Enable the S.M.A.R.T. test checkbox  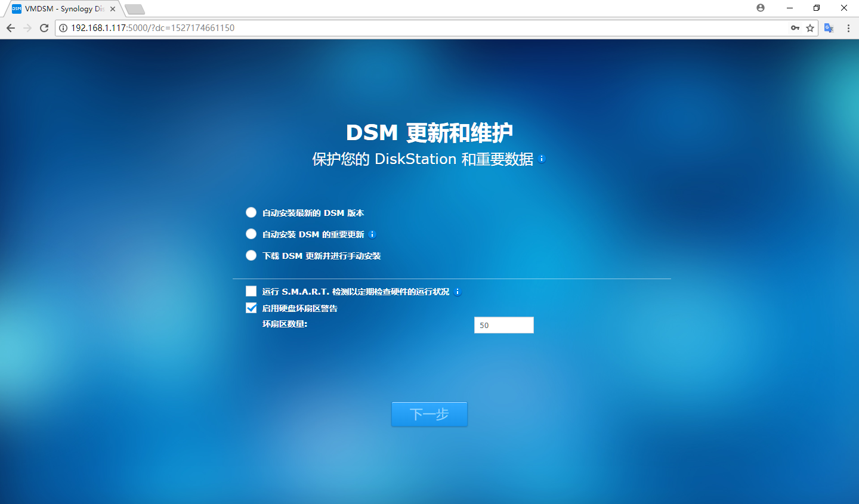(x=251, y=291)
